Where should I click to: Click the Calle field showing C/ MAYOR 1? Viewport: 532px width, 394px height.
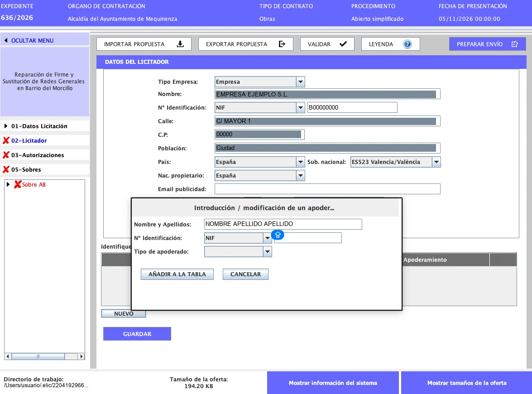click(327, 121)
